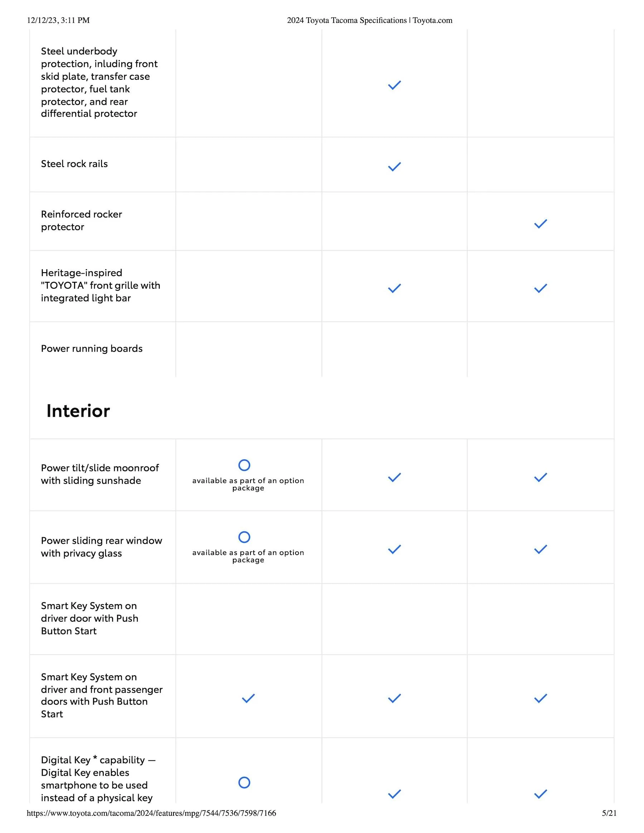
Task: Click option circle in Digital Key capability row
Action: coord(244,783)
